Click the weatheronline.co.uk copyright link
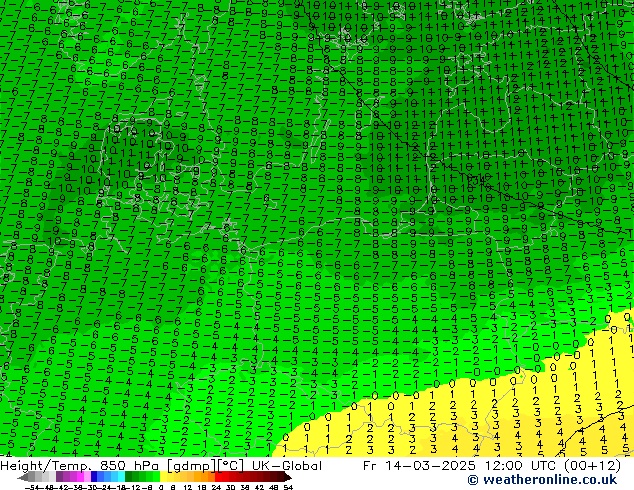The height and width of the screenshot is (490, 634). click(x=542, y=480)
